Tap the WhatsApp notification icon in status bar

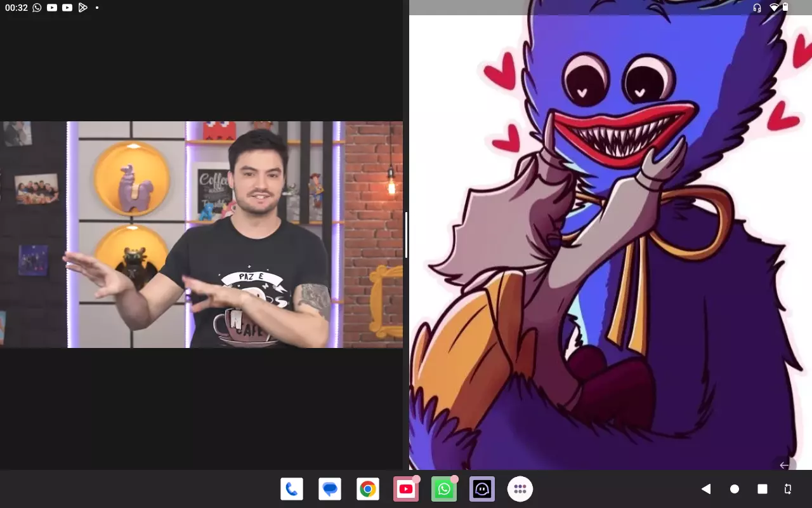[37, 8]
